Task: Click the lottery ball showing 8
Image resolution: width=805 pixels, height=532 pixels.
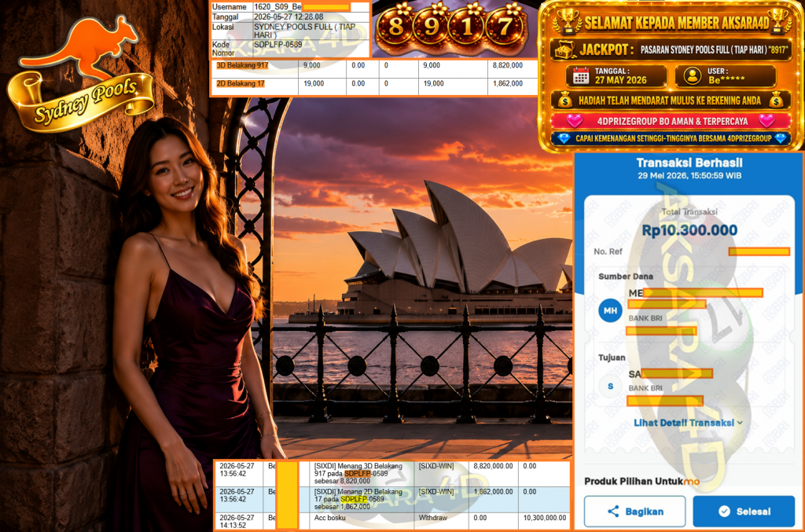Action: (395, 27)
